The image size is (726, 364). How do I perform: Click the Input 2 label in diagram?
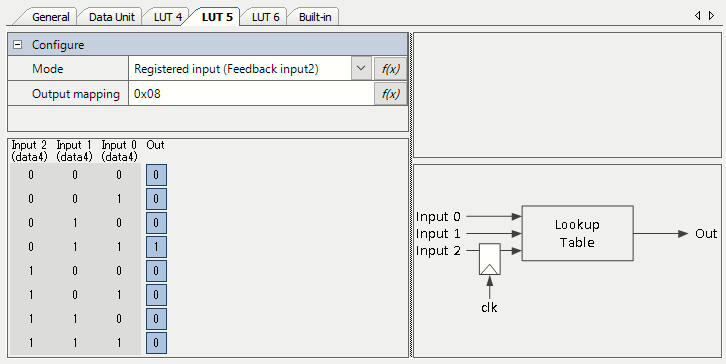pos(438,251)
